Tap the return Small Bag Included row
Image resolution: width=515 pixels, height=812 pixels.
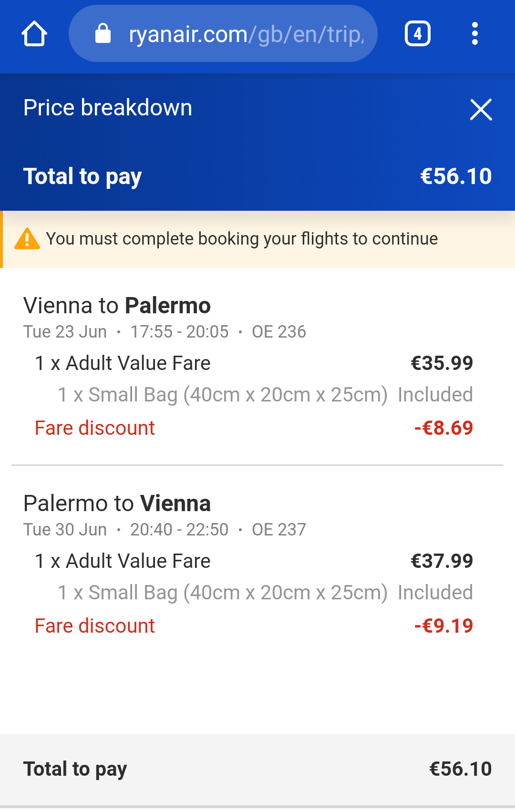(x=265, y=593)
